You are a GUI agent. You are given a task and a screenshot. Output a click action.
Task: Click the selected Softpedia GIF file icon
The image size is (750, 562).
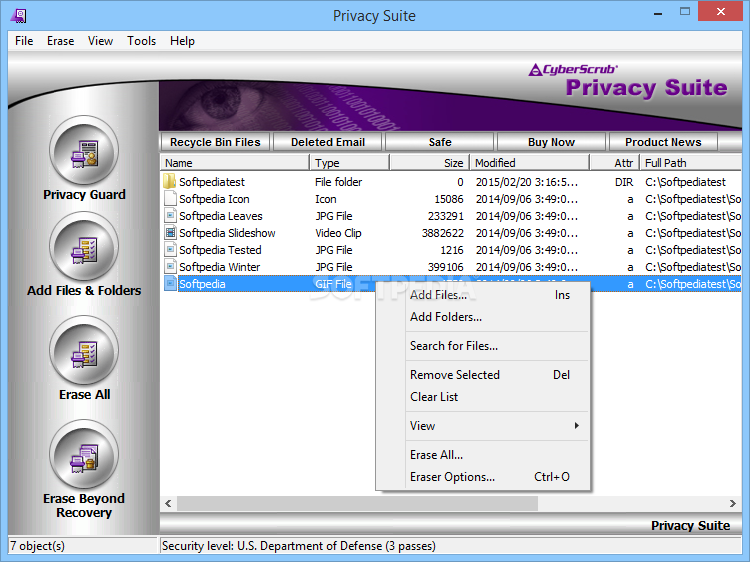click(169, 284)
